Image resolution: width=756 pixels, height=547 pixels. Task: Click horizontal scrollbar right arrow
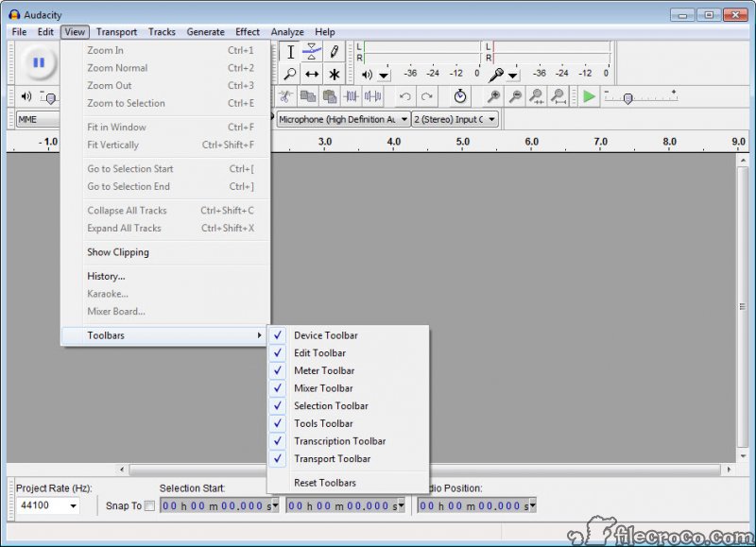tap(729, 469)
